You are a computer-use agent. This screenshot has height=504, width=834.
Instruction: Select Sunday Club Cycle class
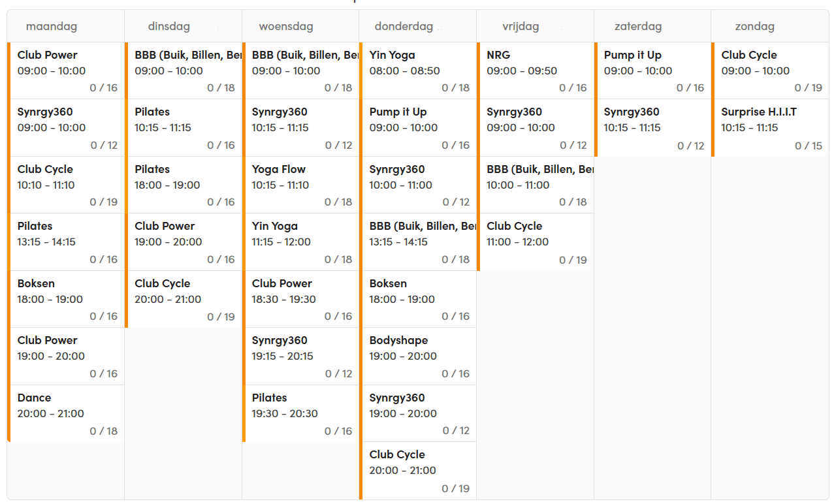click(x=771, y=71)
